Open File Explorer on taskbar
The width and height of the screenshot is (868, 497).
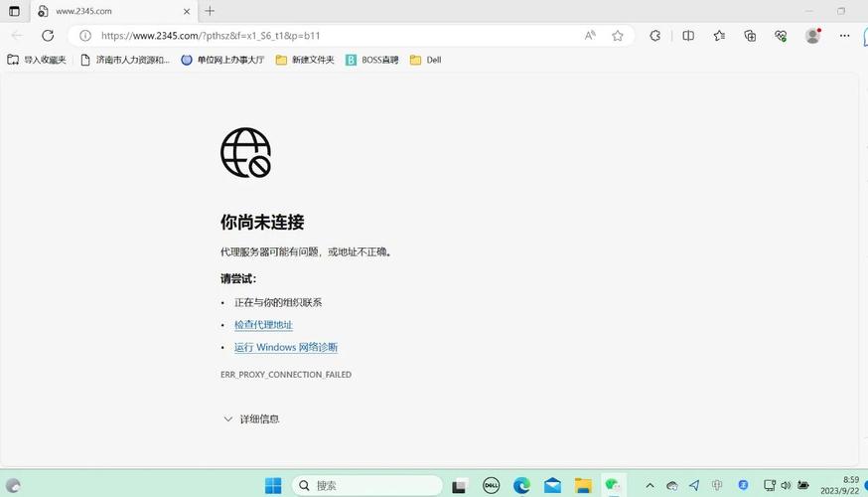coord(583,486)
